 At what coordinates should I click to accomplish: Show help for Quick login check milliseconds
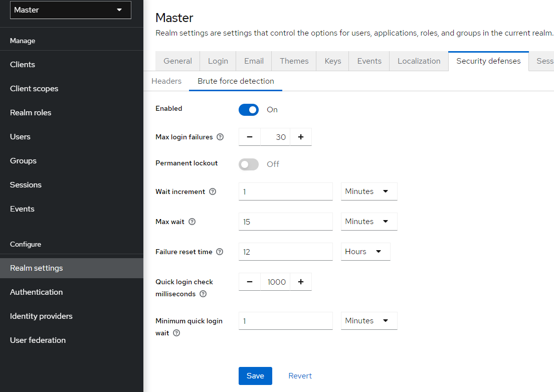tap(203, 294)
